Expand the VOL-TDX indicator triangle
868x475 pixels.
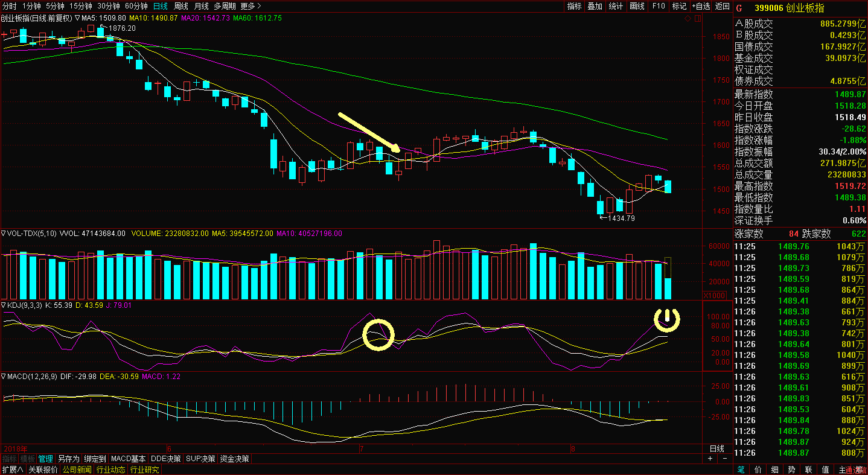pyautogui.click(x=4, y=233)
